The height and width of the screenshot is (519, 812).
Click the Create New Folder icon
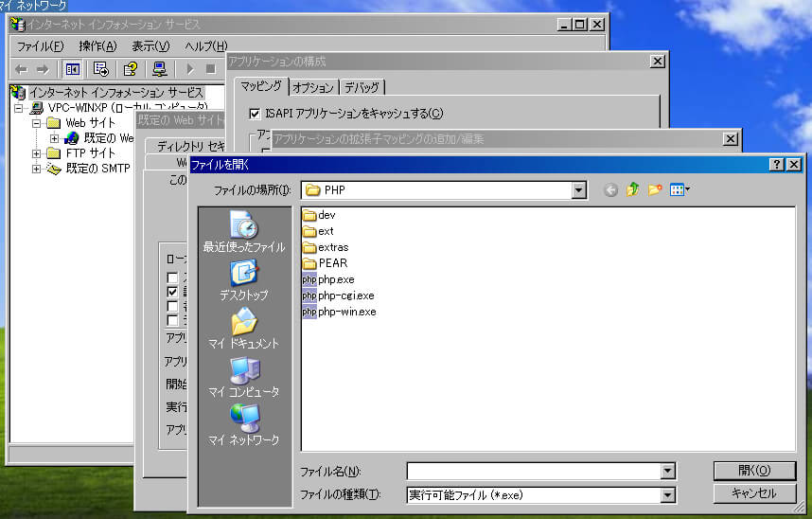(x=655, y=190)
